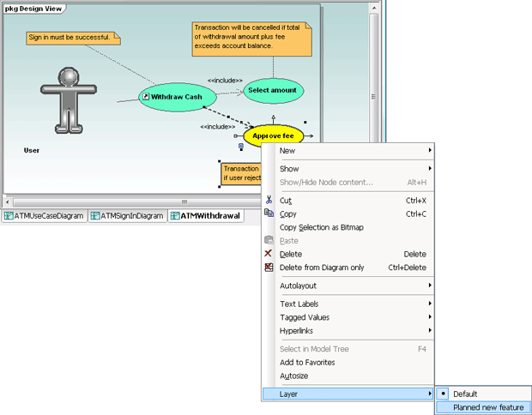
Task: Click Add to Favorites menu entry
Action: (x=307, y=363)
